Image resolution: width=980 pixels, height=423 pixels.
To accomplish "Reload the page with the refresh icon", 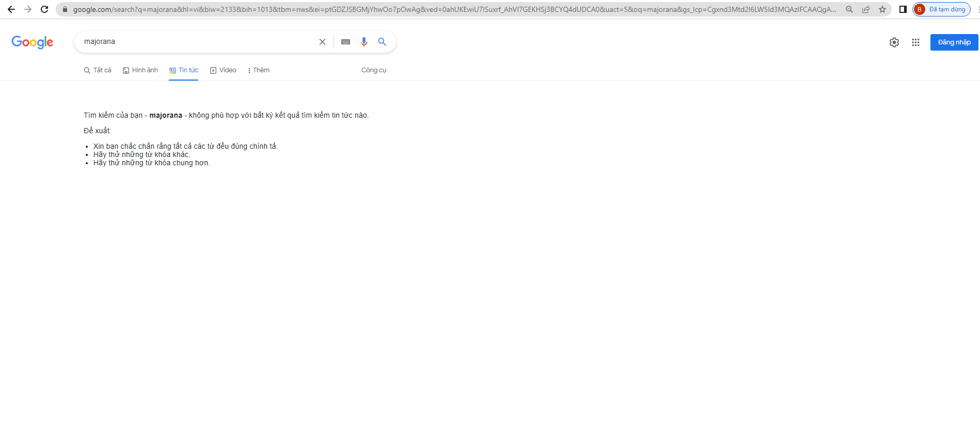I will (x=44, y=9).
